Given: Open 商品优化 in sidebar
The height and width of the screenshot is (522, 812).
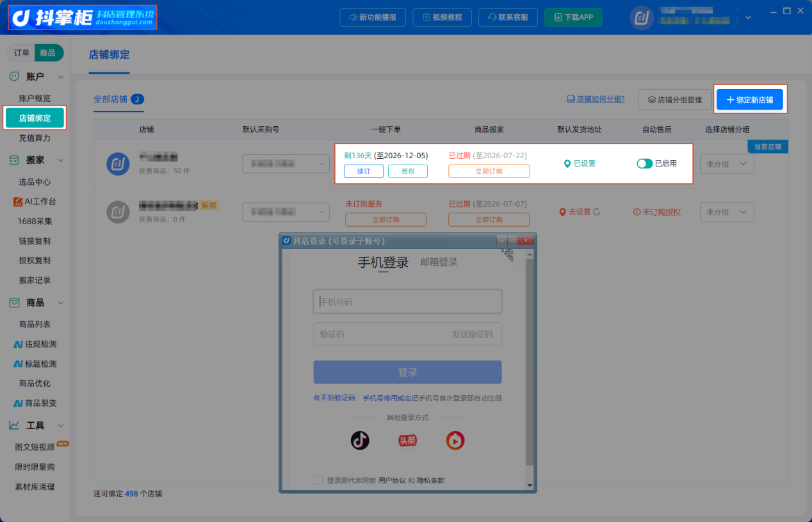Looking at the screenshot, I should tap(35, 383).
